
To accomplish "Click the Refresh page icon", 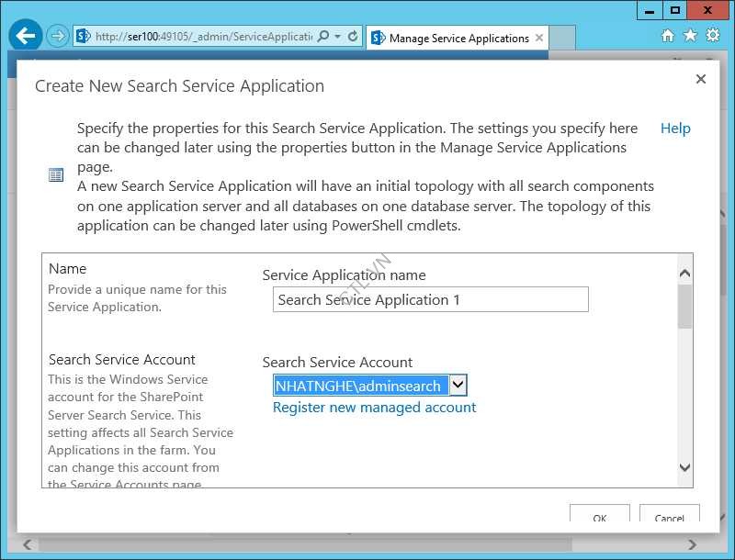I will [354, 36].
